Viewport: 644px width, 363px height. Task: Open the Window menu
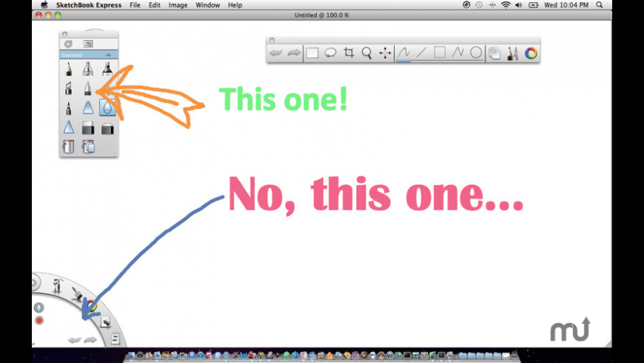pos(207,5)
